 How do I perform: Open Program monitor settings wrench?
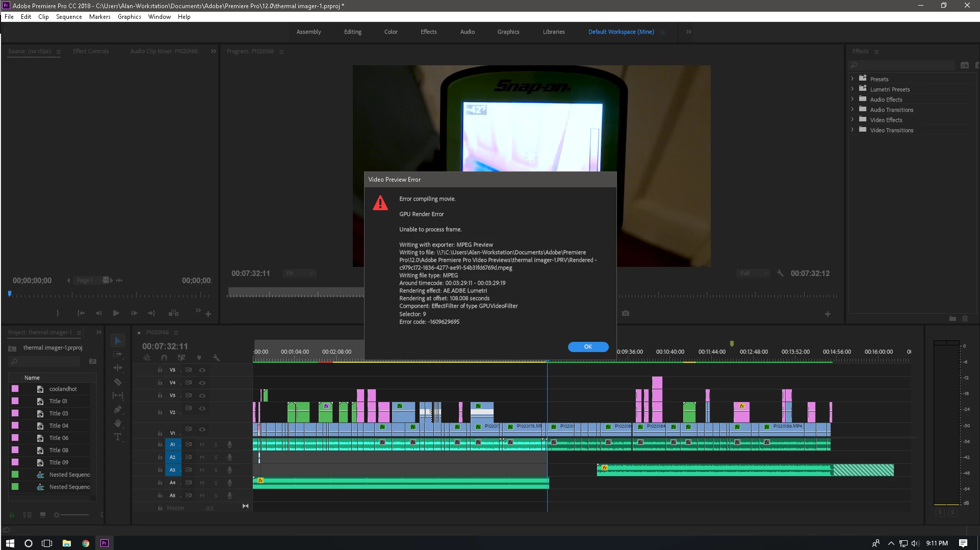coord(780,273)
